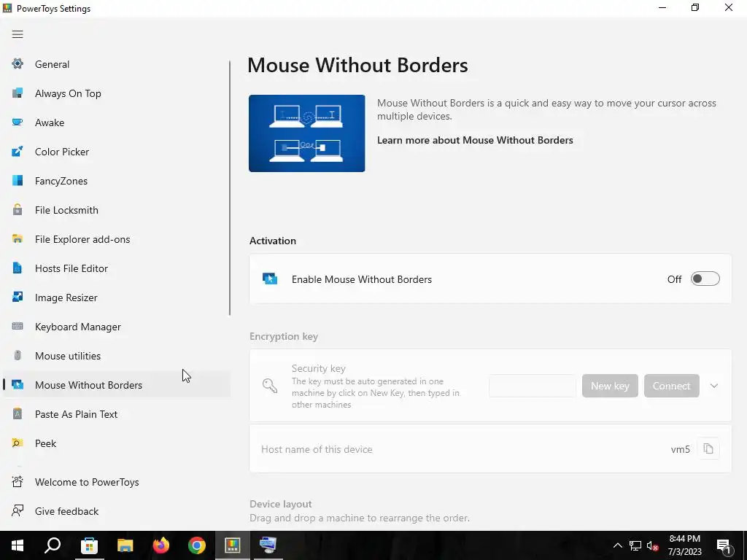Screen dimensions: 747x560
Task: Launch Microsoft Store from taskbar
Action: tap(89, 545)
